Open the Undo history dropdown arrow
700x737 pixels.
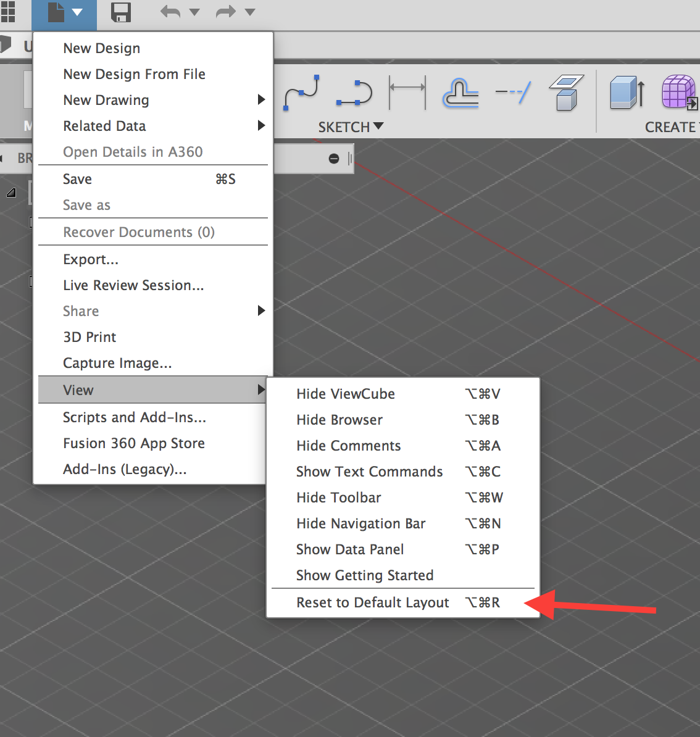(194, 12)
